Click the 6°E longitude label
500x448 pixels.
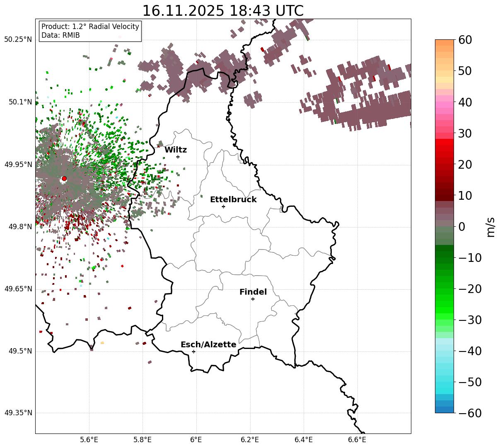pyautogui.click(x=196, y=440)
